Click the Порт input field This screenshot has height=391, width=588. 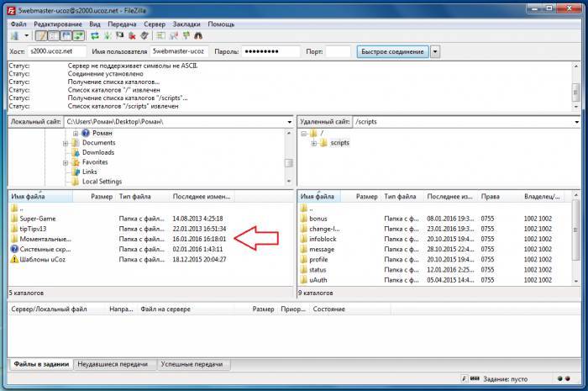click(338, 51)
